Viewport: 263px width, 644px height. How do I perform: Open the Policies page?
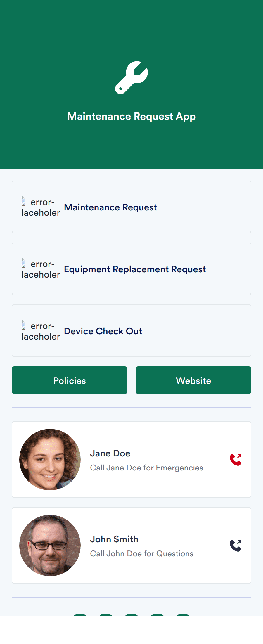69,380
